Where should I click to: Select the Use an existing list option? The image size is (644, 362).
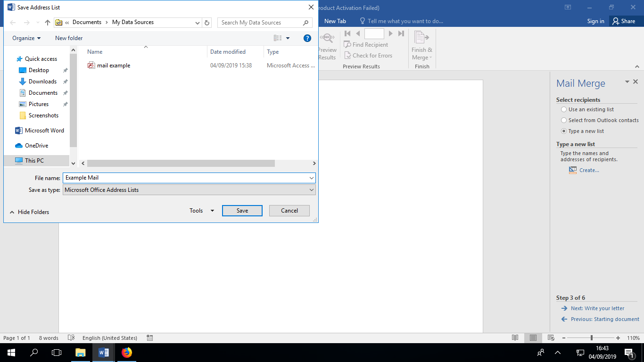click(564, 109)
